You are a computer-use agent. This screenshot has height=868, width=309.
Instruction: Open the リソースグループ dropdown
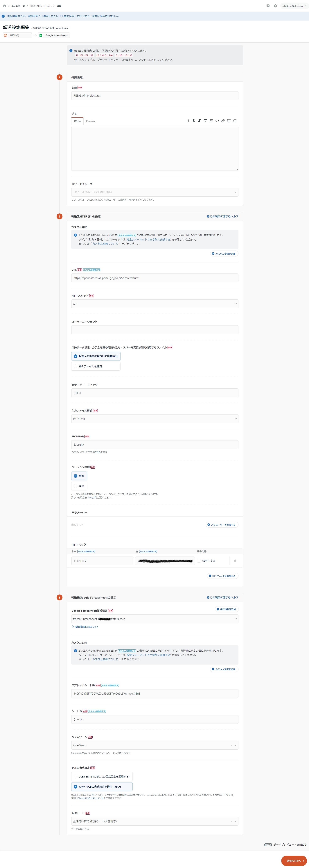coord(155,192)
